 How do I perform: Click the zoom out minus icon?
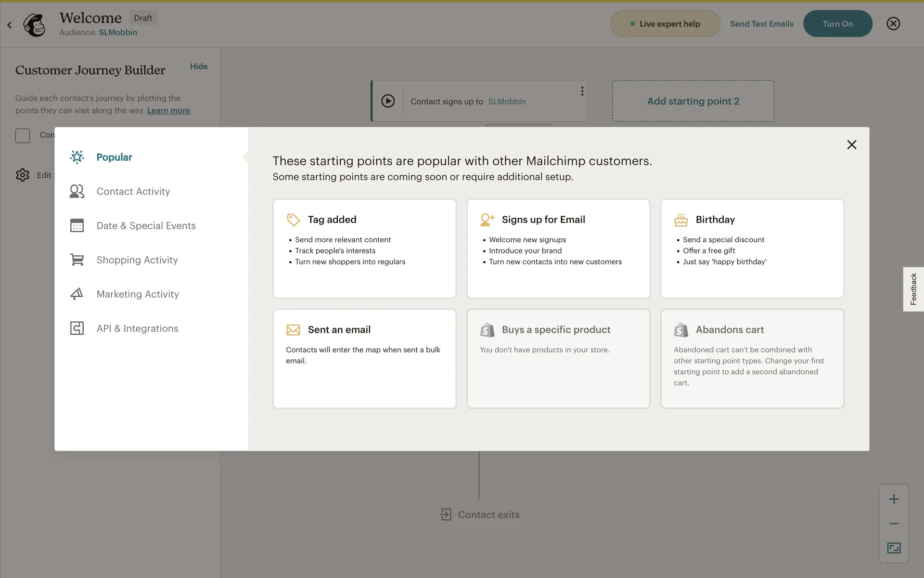pyautogui.click(x=894, y=524)
